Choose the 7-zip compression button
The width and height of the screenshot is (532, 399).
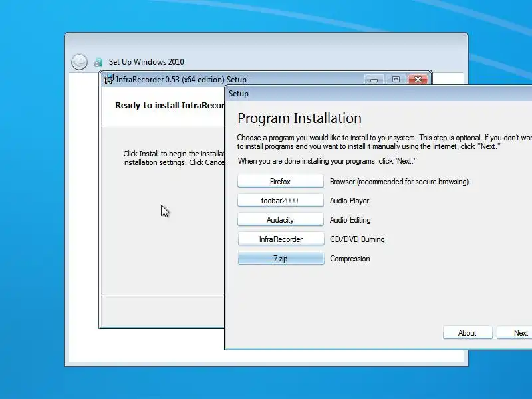tap(281, 259)
